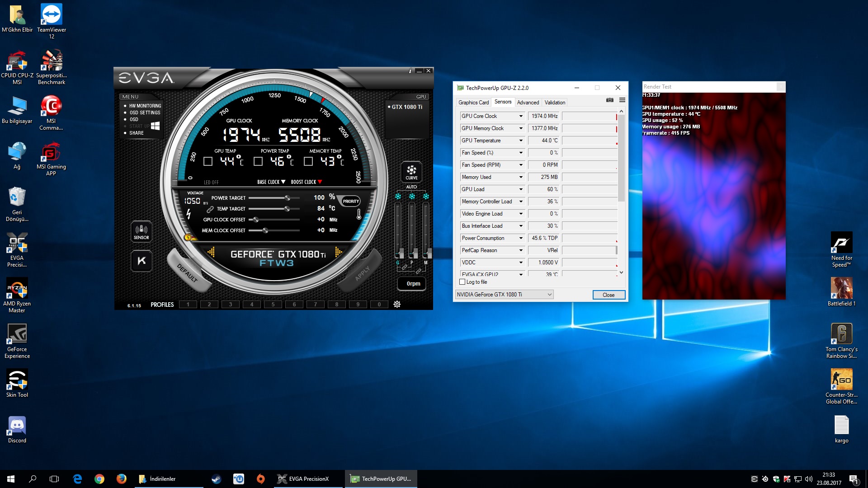Toggle auto fan icon above the G slider
The image size is (868, 488).
(x=398, y=197)
